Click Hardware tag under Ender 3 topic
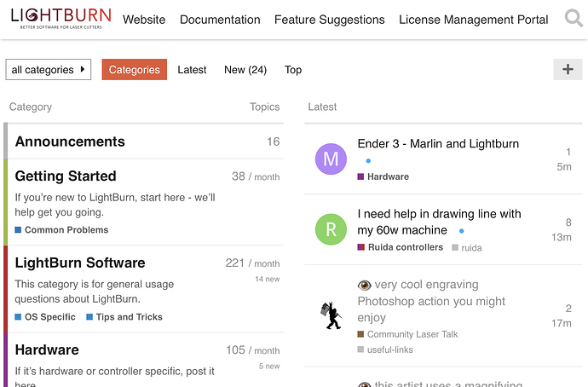The width and height of the screenshot is (588, 387). click(383, 176)
